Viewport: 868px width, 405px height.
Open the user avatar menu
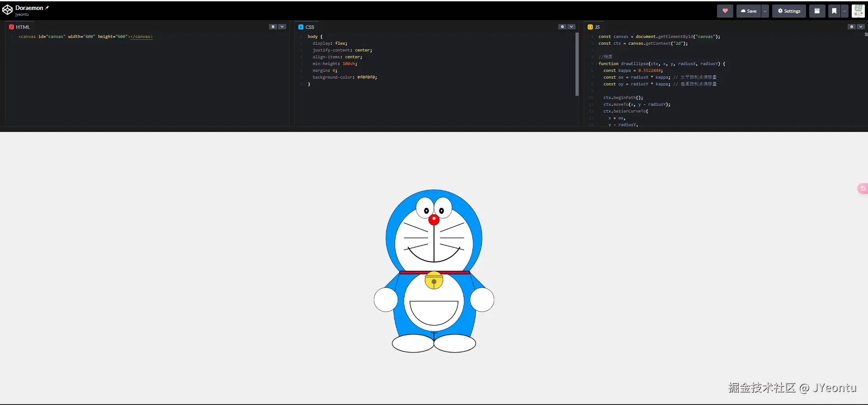point(858,11)
